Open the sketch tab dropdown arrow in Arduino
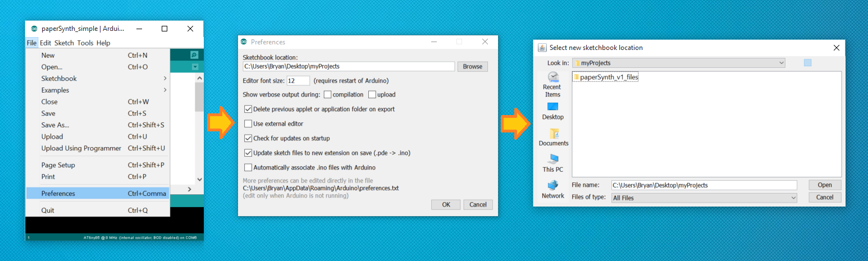The height and width of the screenshot is (261, 868). coord(195,67)
